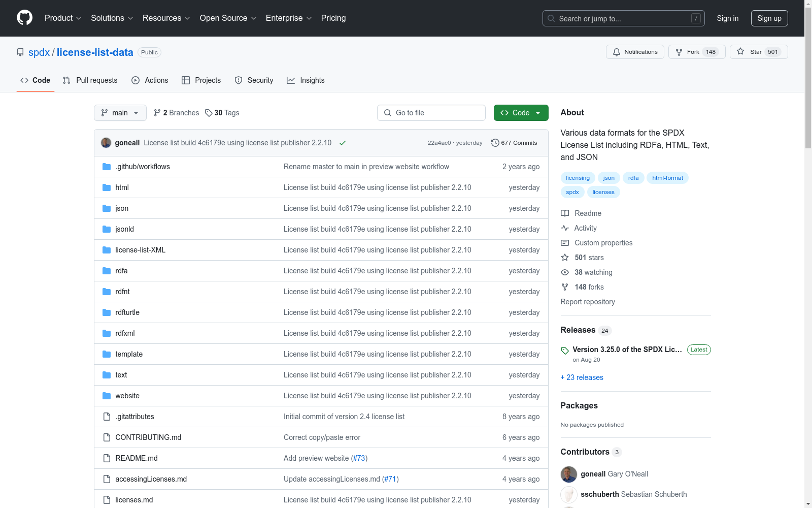Screen dimensions: 812x508
Task: Open CONTRIBUTING.md file name
Action: pos(148,437)
